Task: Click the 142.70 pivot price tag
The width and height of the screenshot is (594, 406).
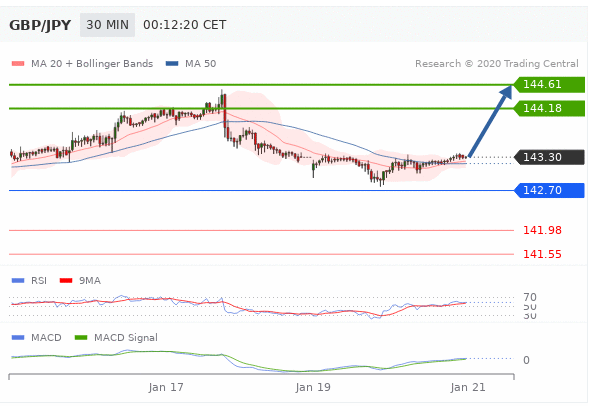Action: pyautogui.click(x=549, y=190)
